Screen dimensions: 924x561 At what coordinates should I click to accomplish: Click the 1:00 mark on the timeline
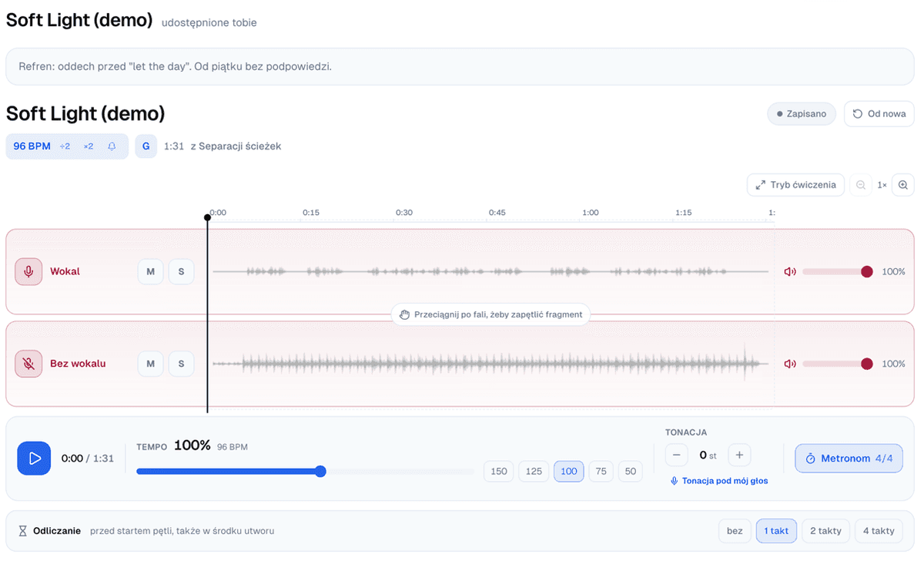click(x=590, y=213)
